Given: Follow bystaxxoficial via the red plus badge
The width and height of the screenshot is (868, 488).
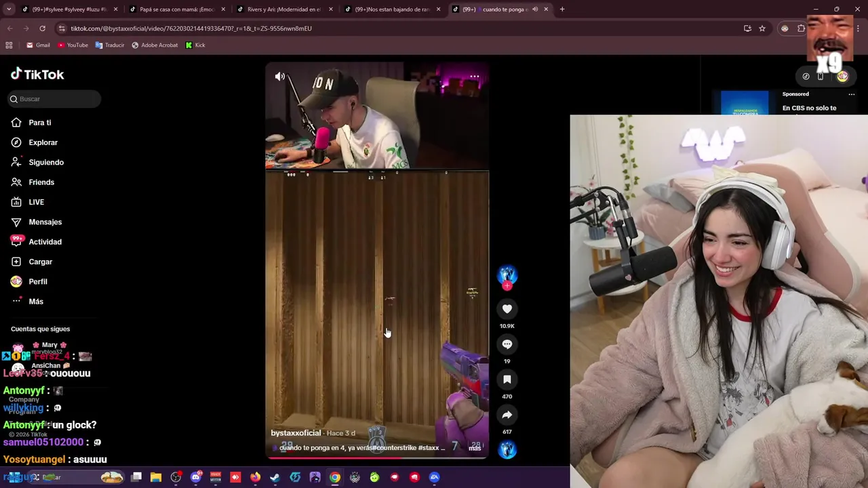Looking at the screenshot, I should 507,286.
